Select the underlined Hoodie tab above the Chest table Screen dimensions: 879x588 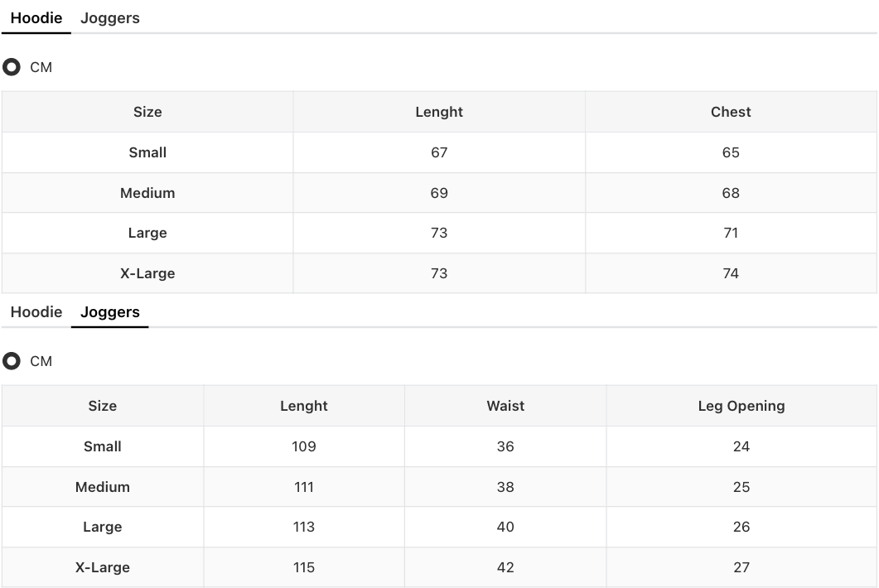click(36, 18)
